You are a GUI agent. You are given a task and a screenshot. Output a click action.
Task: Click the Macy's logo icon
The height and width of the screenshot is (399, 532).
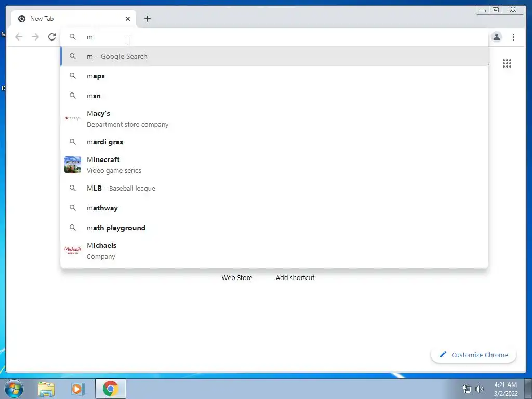[73, 118]
